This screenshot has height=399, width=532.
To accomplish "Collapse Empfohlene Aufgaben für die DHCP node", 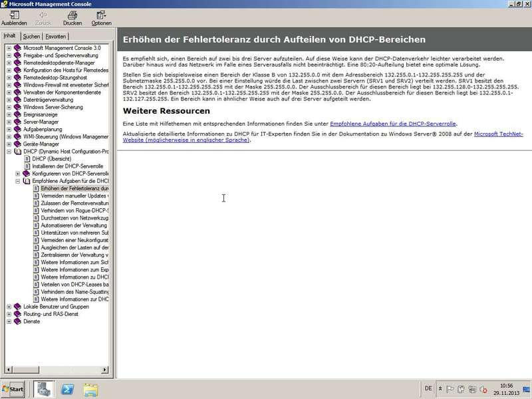I will tap(18, 181).
